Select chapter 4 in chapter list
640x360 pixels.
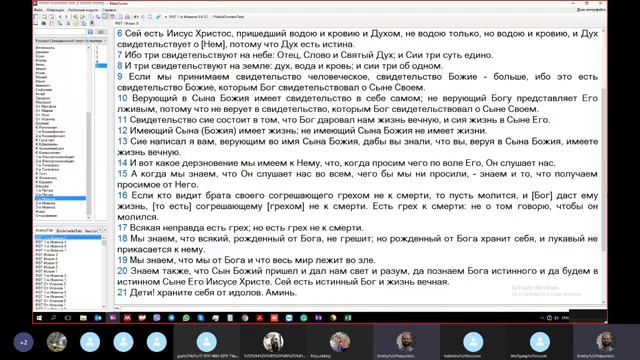pyautogui.click(x=97, y=61)
